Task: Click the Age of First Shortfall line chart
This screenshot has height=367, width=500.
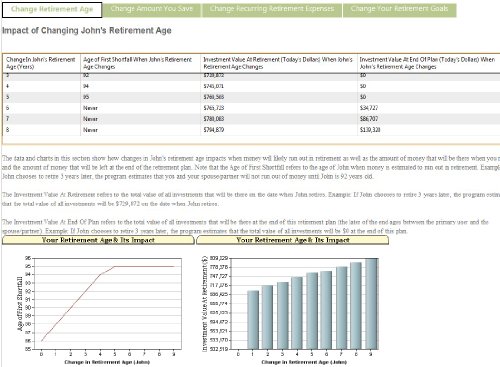Action: [x=107, y=304]
